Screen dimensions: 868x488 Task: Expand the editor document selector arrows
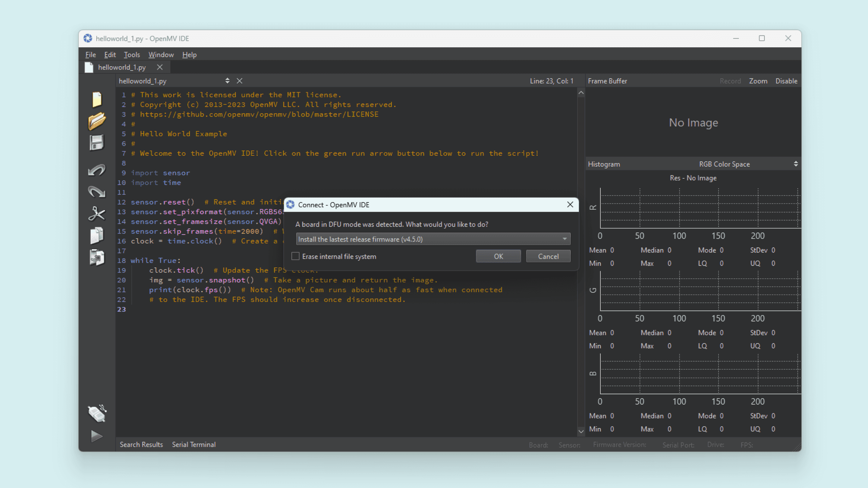pyautogui.click(x=228, y=81)
